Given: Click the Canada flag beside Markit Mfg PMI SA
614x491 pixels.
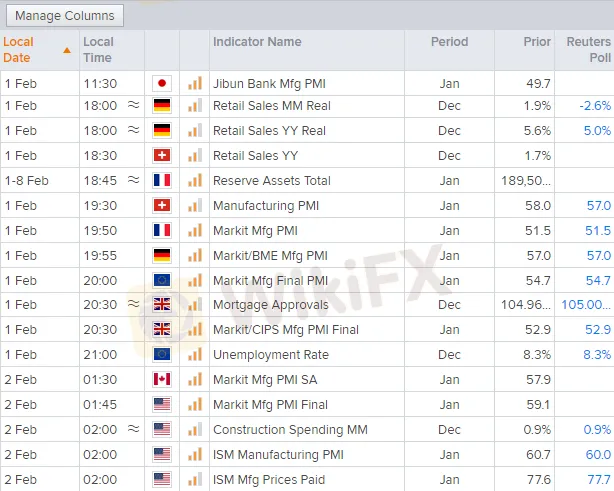Looking at the screenshot, I should coord(161,380).
